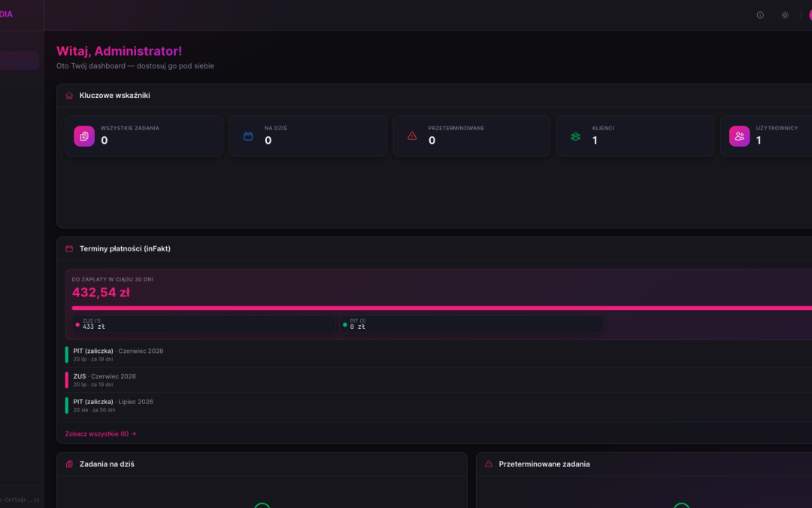812x508 pixels.
Task: Click the Zadania na dziś panel title
Action: (x=107, y=464)
